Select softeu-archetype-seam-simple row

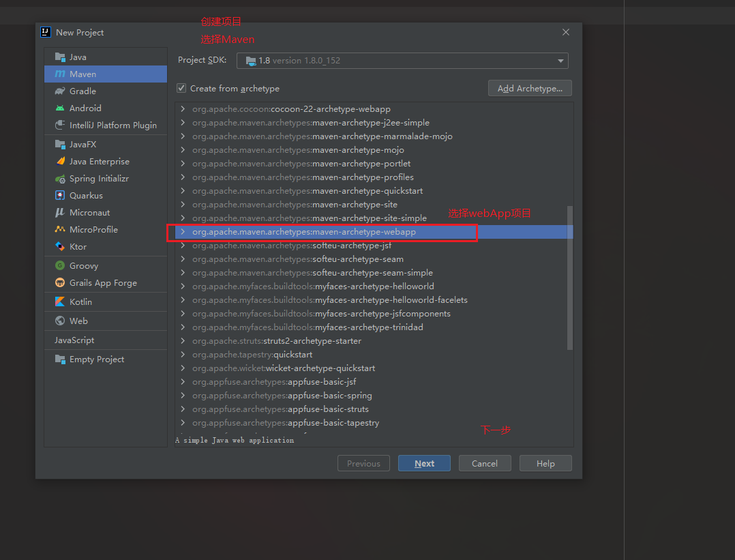[374, 272]
